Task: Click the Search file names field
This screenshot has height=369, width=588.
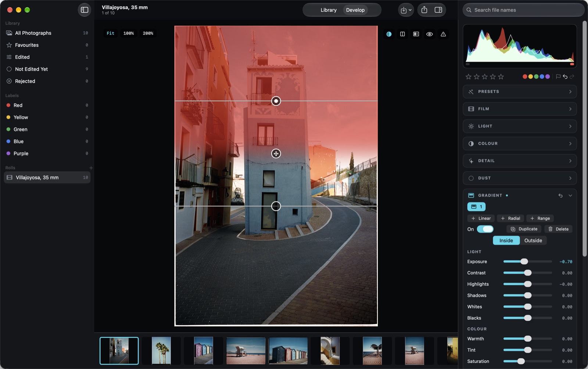Action: click(x=523, y=10)
